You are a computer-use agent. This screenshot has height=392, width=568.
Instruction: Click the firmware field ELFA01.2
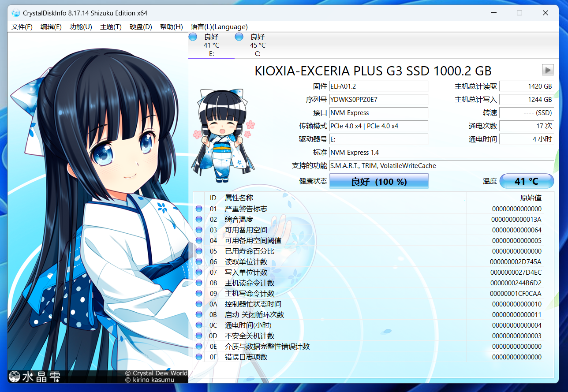379,86
